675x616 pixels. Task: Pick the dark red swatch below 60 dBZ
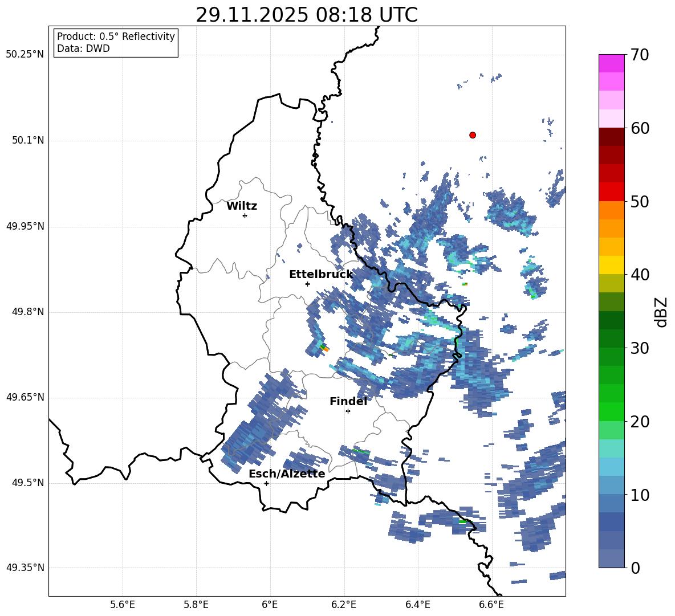[x=612, y=137]
